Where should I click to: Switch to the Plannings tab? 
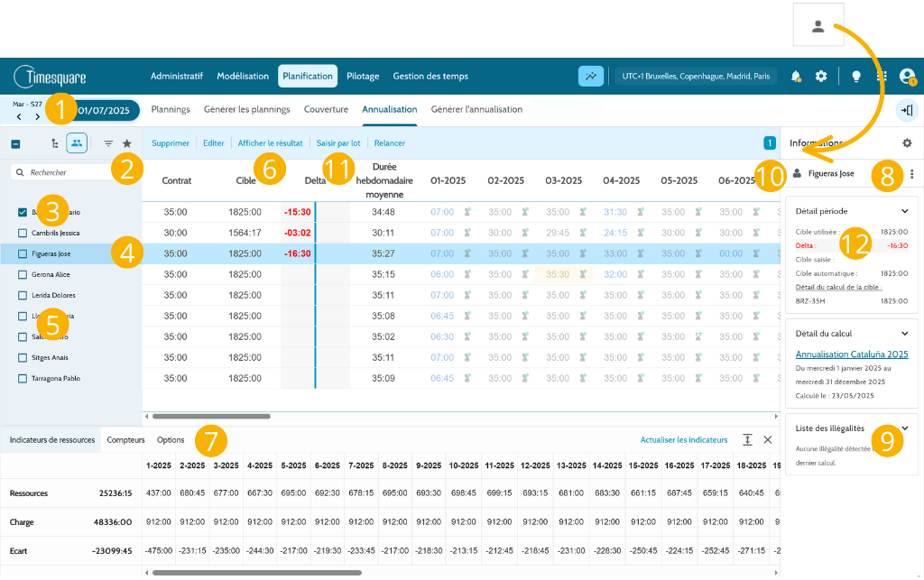pyautogui.click(x=171, y=109)
